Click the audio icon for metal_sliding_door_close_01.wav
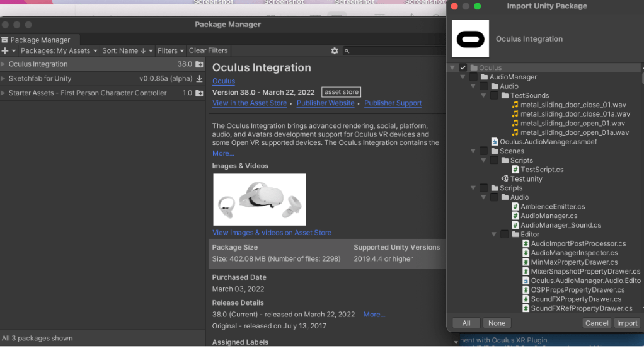Image resolution: width=644 pixels, height=348 pixels. coord(515,105)
